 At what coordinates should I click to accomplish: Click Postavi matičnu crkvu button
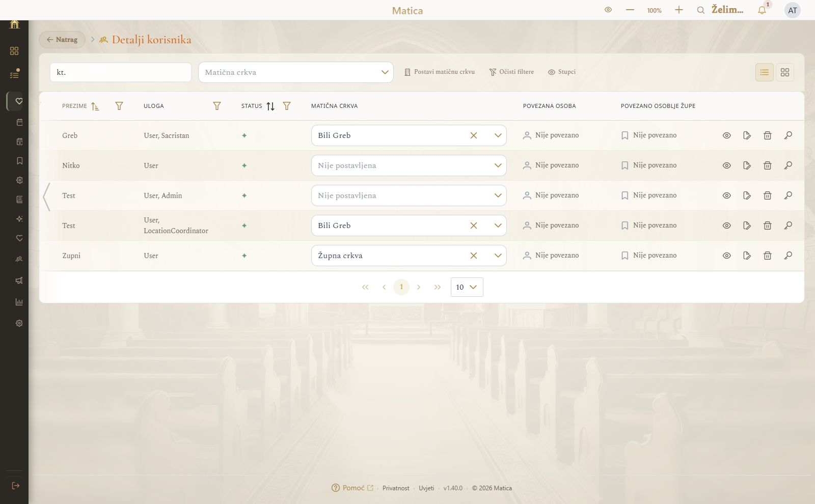point(440,72)
